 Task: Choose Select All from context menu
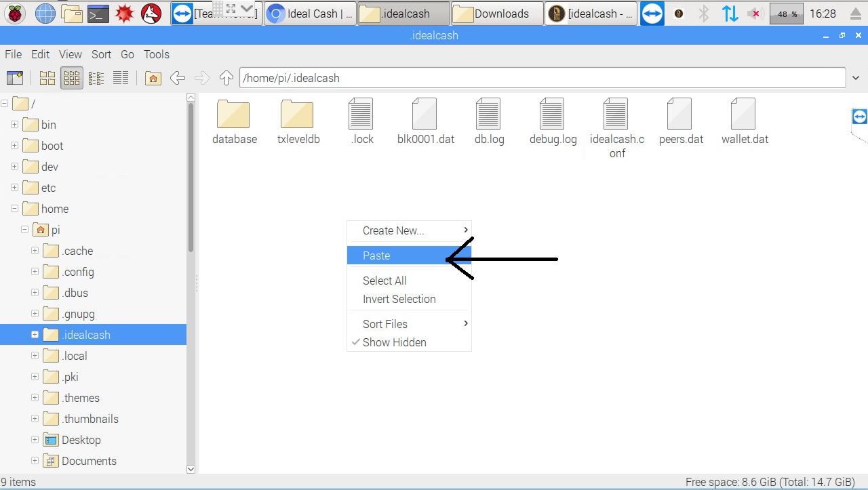pos(409,281)
